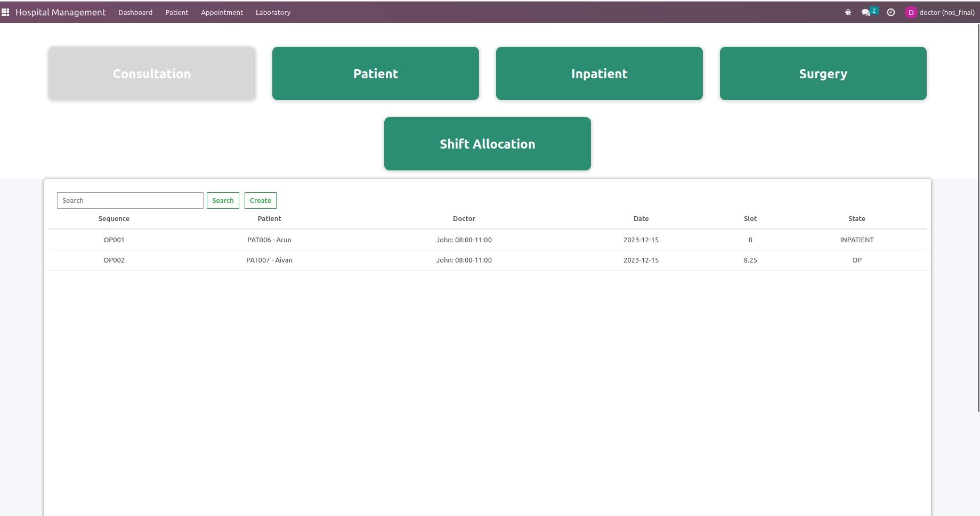Image resolution: width=980 pixels, height=516 pixels.
Task: Click the Sequence column header
Action: pos(114,218)
